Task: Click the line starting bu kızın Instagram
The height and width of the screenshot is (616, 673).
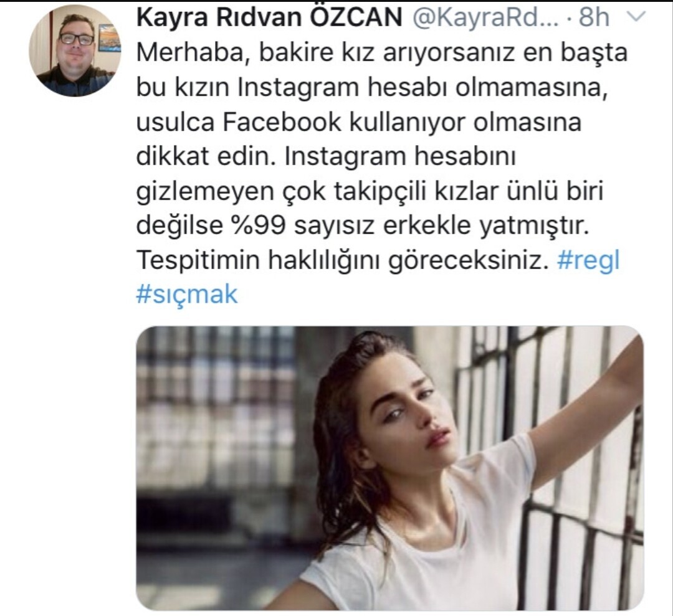Action: pyautogui.click(x=372, y=88)
